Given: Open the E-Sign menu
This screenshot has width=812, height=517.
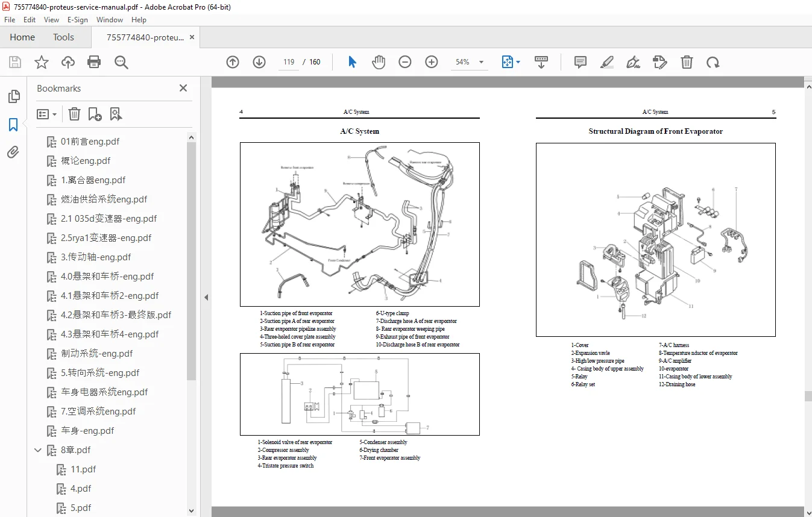Looking at the screenshot, I should [78, 20].
